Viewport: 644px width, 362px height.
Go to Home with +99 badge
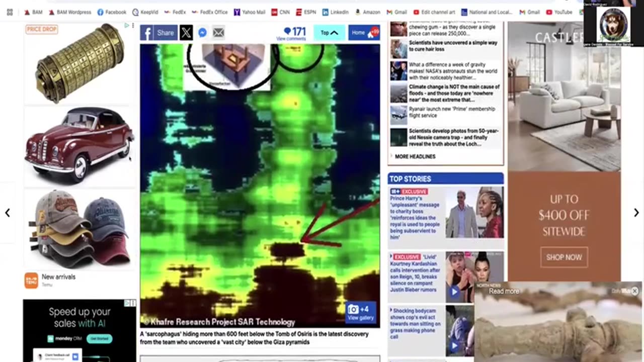[364, 33]
